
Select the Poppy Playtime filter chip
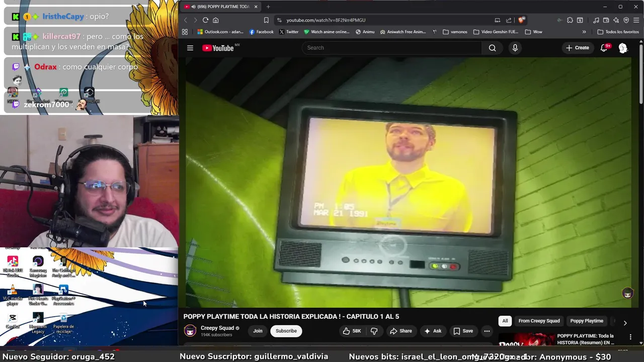pos(587,321)
